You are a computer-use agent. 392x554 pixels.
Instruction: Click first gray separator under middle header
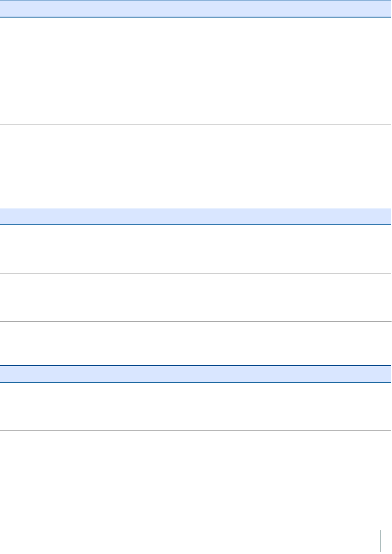196,274
